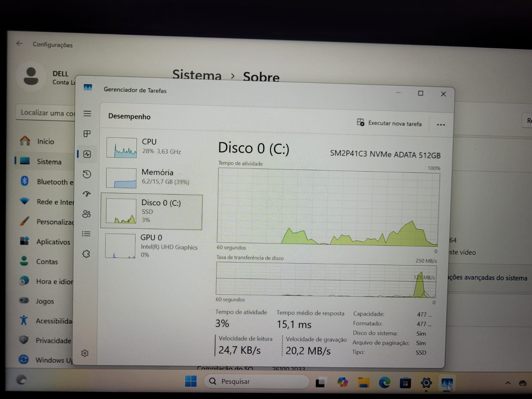Open the Task Manager hamburger navigation menu
532x399 pixels.
click(x=87, y=114)
